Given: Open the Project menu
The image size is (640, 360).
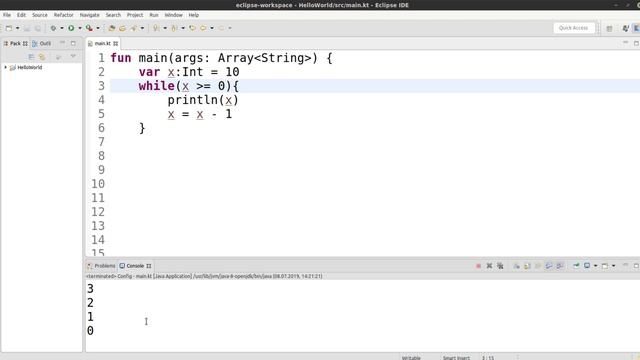Looking at the screenshot, I should 135,15.
